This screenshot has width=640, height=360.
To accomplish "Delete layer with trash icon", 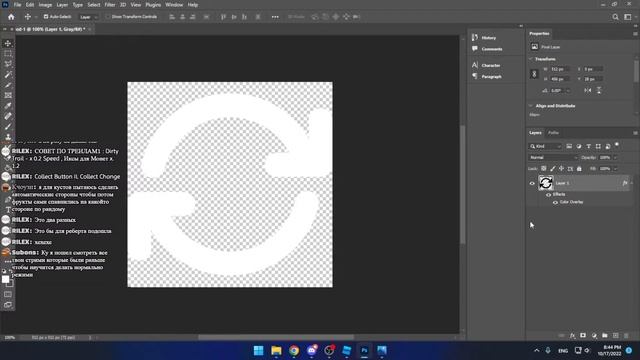I will [x=626, y=336].
